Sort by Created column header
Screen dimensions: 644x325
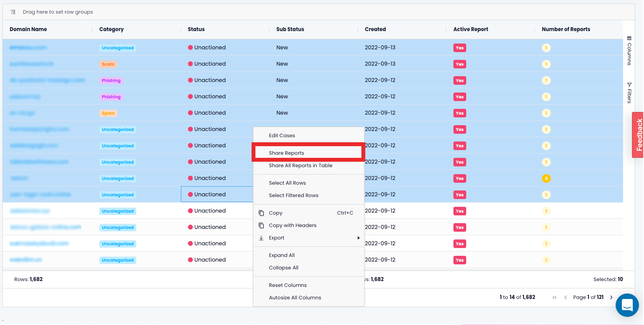(x=375, y=29)
